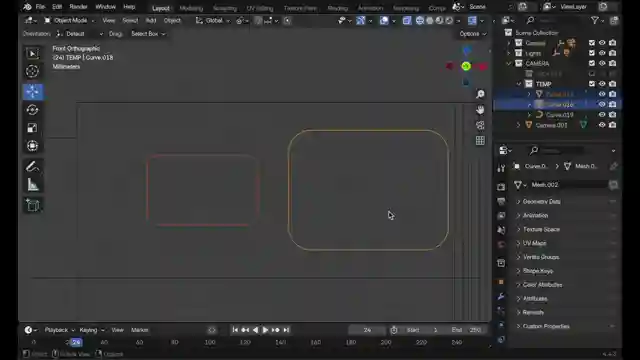Select the Select Box tool in toolbar
The width and height of the screenshot is (640, 360).
tap(32, 53)
